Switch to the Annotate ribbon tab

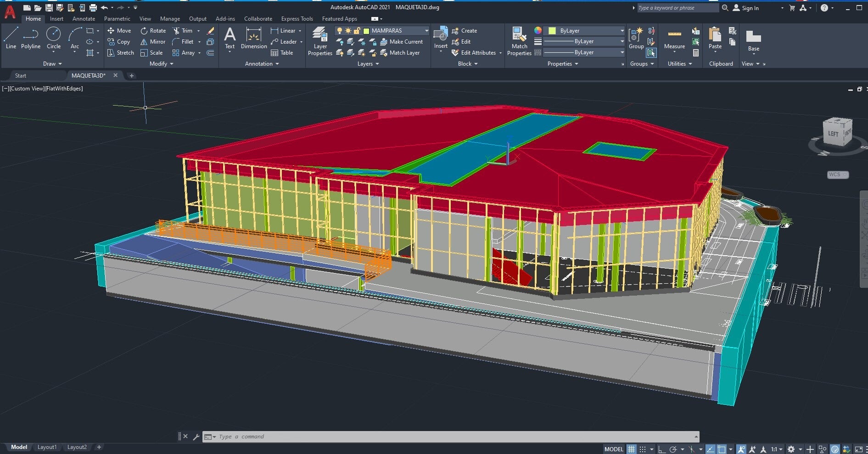click(x=84, y=19)
